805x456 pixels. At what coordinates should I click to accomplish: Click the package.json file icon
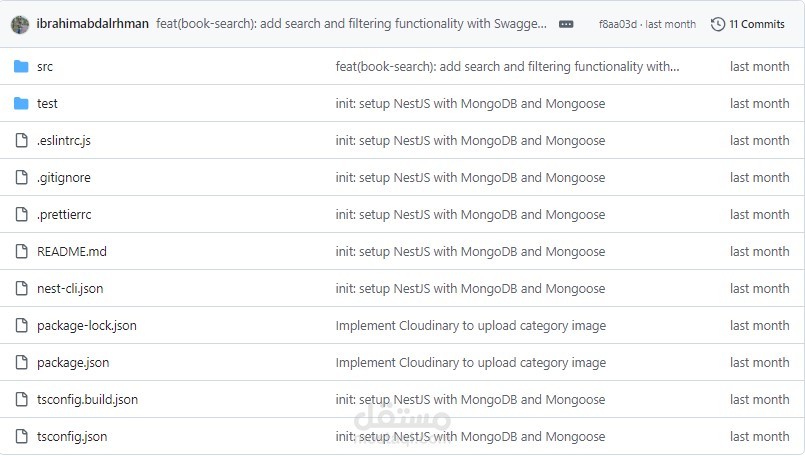point(22,362)
